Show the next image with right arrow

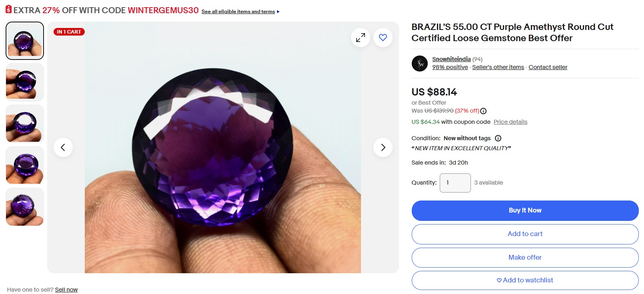click(x=383, y=147)
